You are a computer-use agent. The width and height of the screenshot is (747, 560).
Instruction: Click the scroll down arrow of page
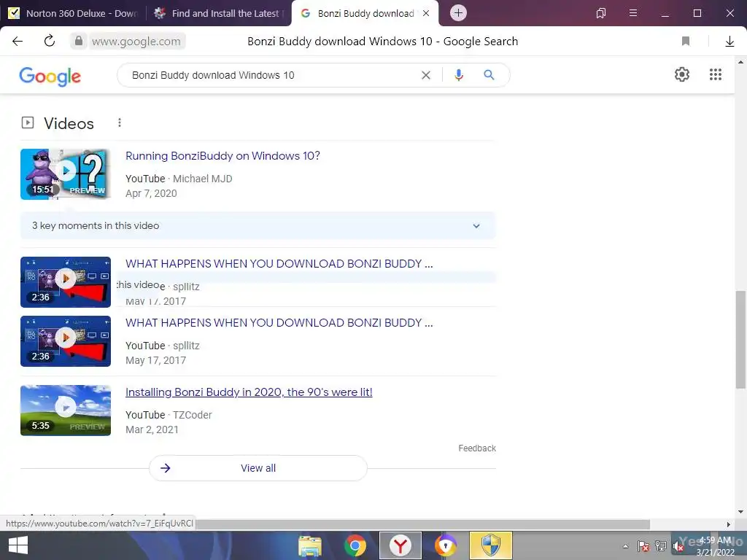click(x=740, y=513)
